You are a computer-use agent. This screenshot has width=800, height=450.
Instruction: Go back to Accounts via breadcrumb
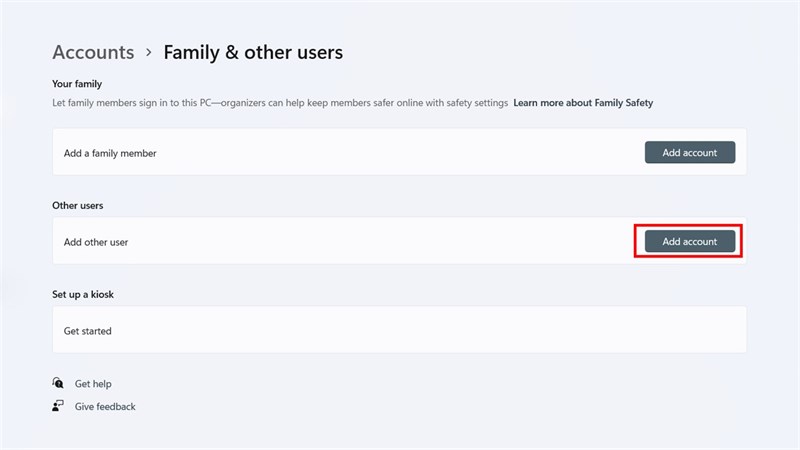[x=93, y=52]
